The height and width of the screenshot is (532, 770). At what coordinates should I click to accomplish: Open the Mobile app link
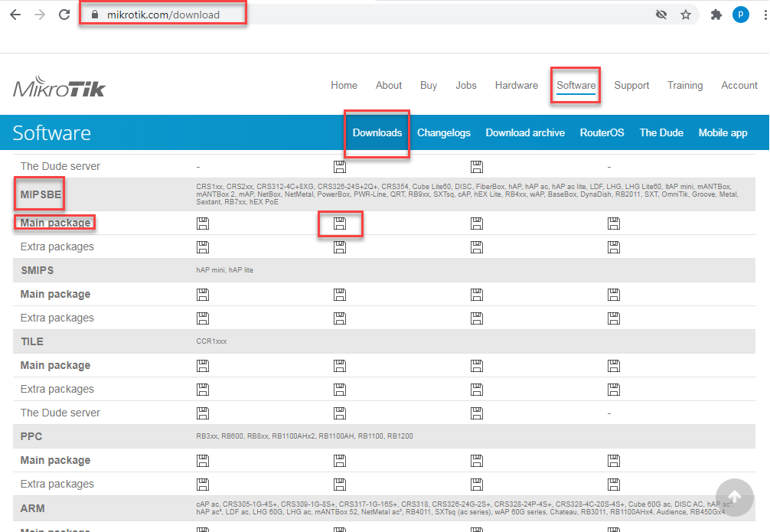click(723, 133)
